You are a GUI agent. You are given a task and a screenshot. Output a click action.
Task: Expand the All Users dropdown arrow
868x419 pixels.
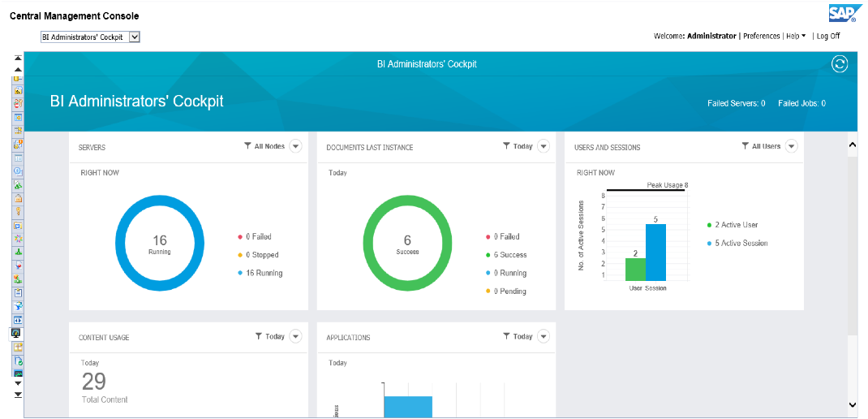coord(791,146)
